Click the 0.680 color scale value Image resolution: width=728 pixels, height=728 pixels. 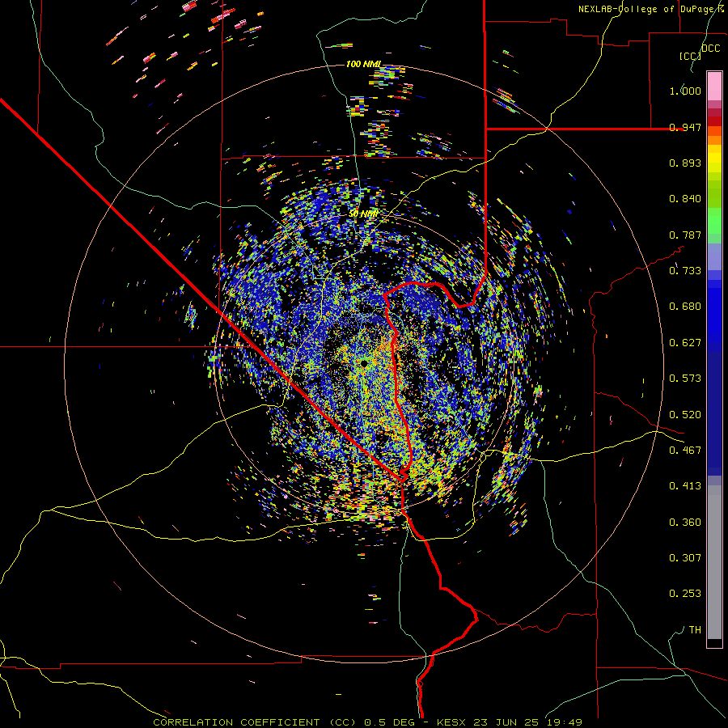(x=685, y=307)
